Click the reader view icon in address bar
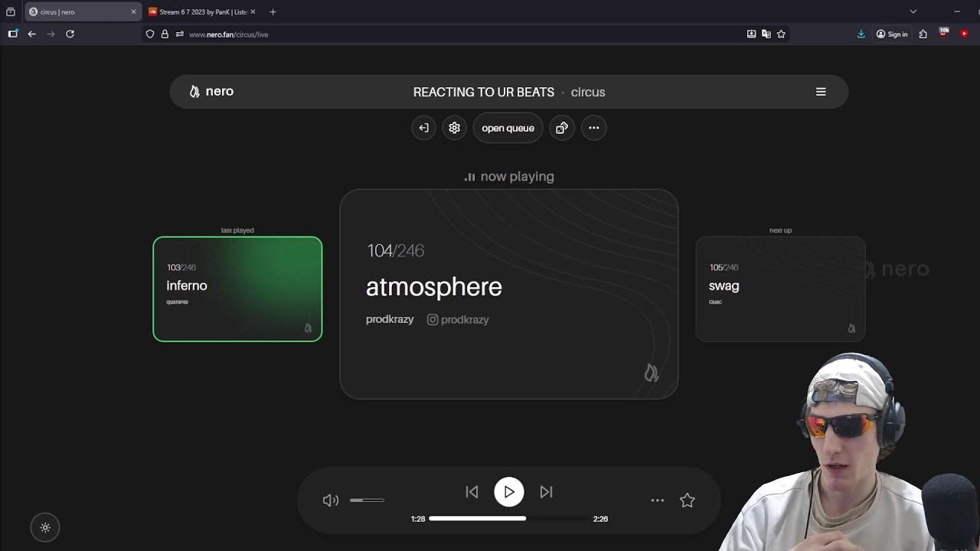 751,34
